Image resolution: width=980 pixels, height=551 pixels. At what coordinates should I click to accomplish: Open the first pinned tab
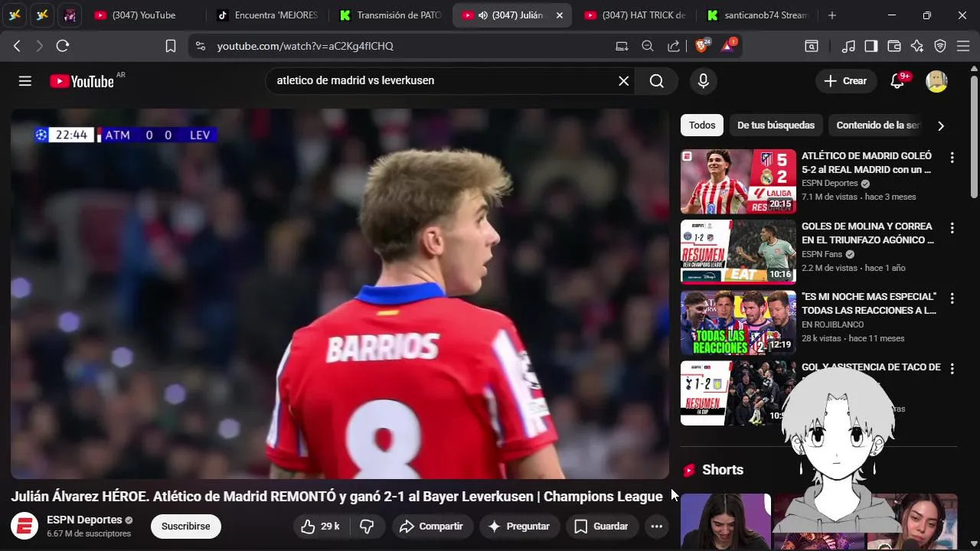[15, 15]
